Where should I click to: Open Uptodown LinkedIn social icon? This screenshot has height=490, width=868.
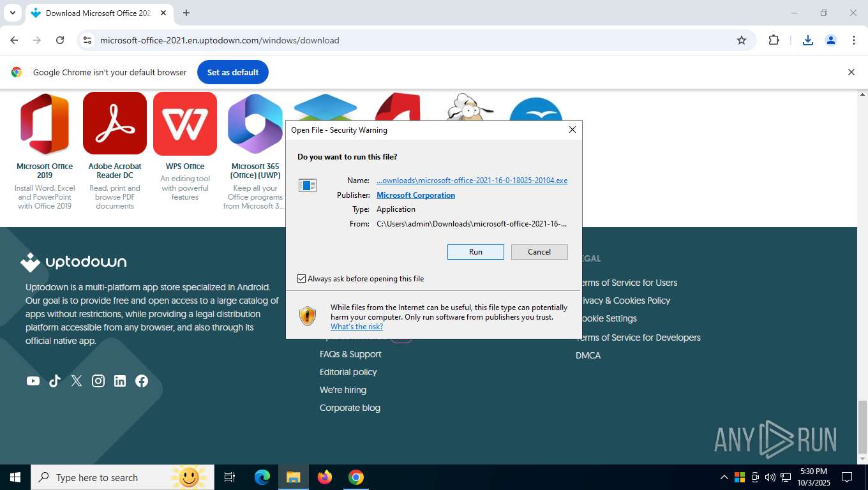[120, 381]
